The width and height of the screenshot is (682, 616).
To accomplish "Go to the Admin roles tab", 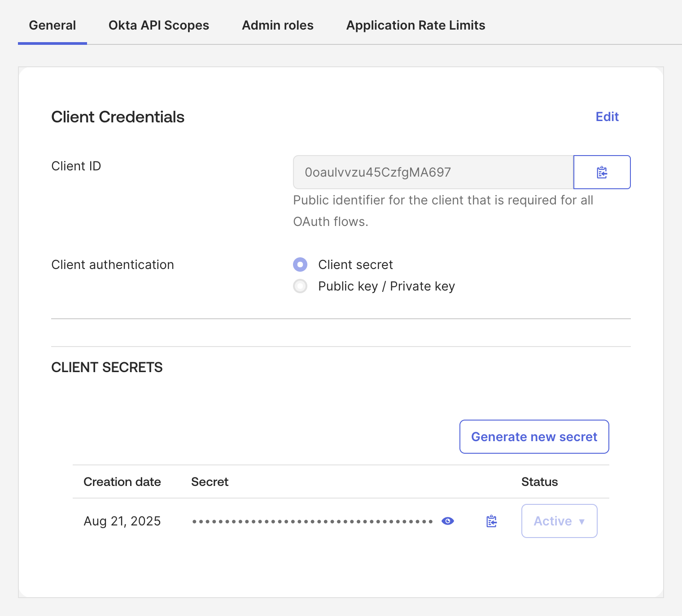I will [x=278, y=25].
